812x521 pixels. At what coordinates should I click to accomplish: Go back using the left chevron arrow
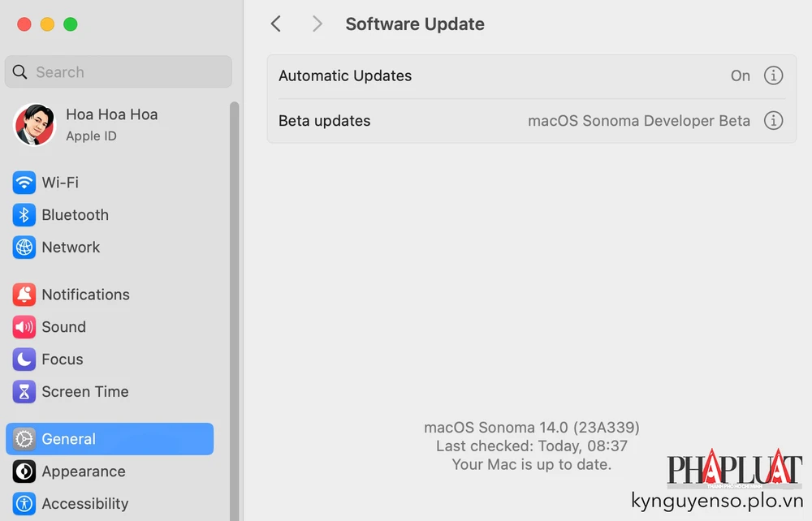click(x=275, y=24)
